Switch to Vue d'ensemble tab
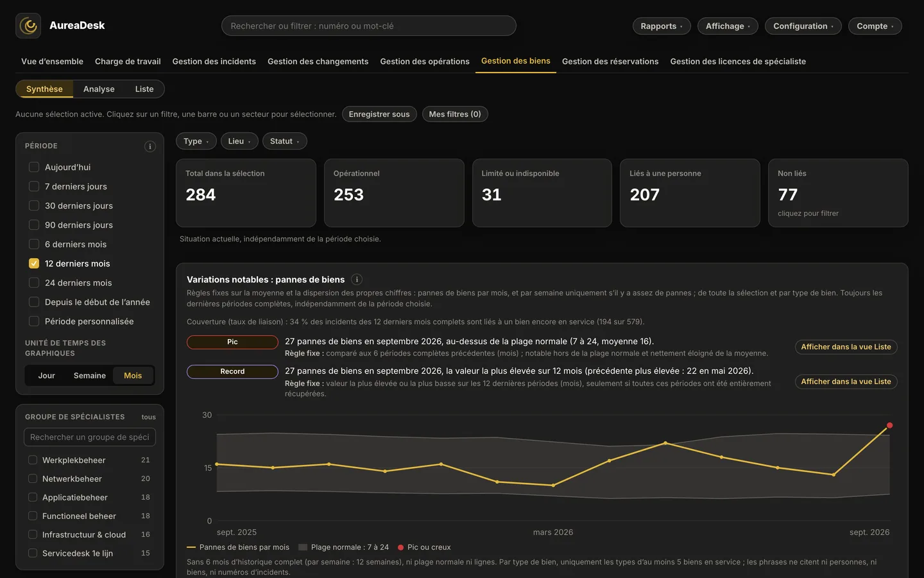Screen dimensions: 924x578 pos(52,62)
